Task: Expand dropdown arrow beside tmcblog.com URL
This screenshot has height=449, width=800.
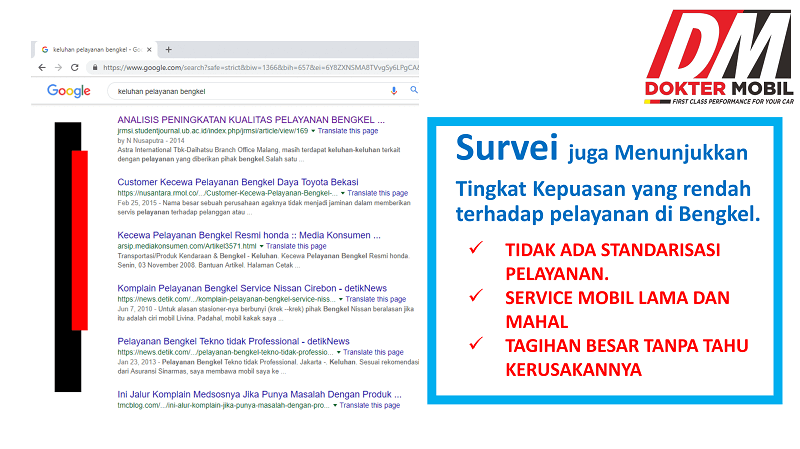Action: click(x=335, y=405)
